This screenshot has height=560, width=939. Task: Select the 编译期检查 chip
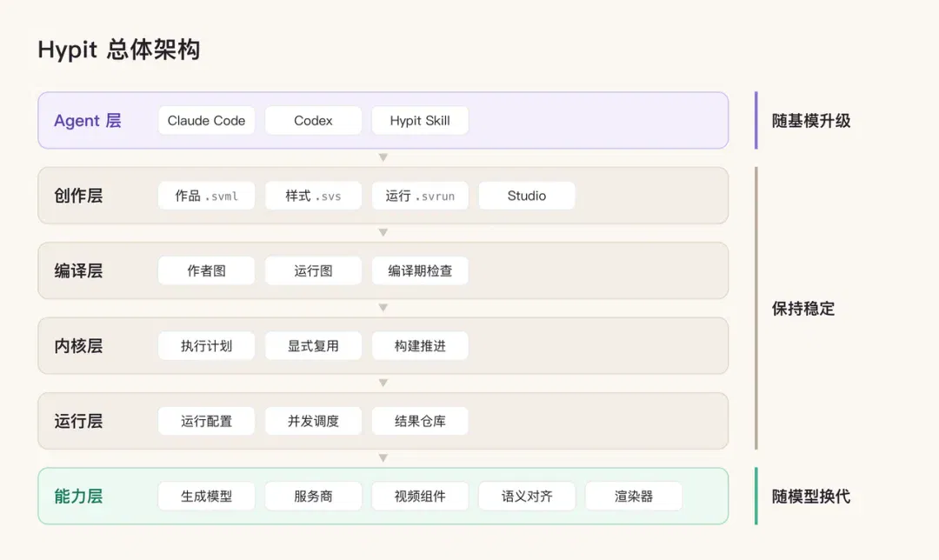(x=420, y=270)
